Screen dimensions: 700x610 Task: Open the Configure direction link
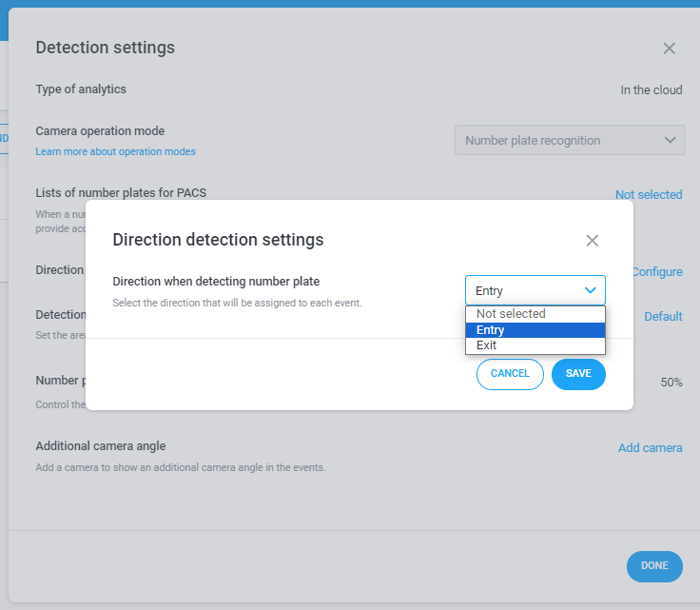pos(657,272)
